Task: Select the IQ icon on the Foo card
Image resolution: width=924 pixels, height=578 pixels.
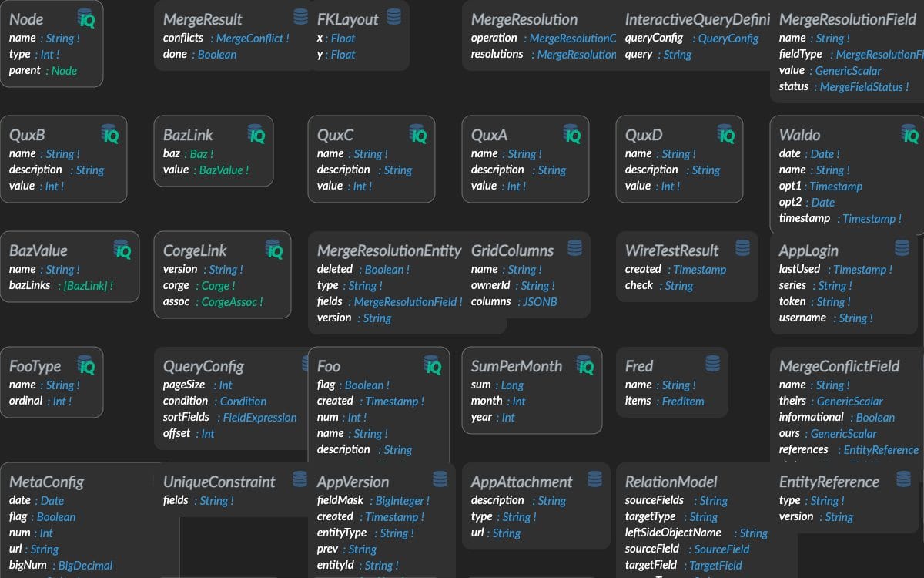Action: tap(433, 366)
